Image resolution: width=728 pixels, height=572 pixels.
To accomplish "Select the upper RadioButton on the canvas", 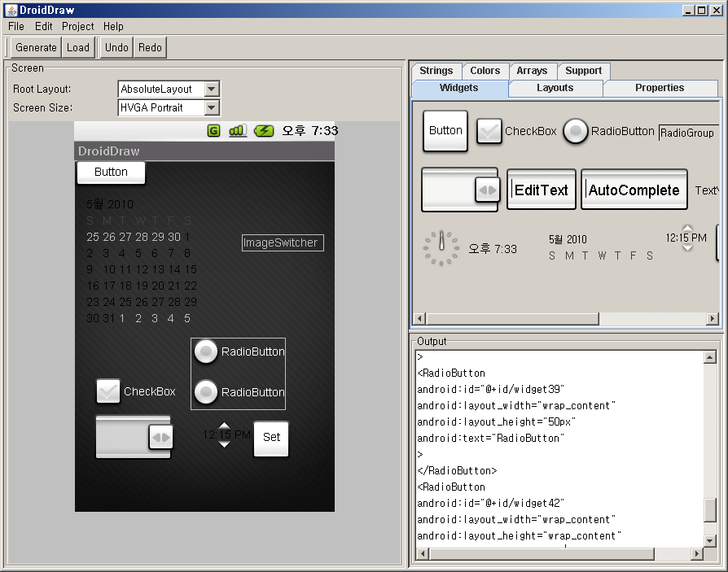I will click(239, 351).
